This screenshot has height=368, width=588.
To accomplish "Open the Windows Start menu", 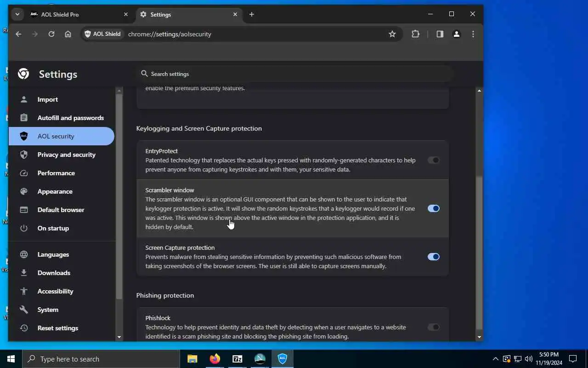I will [11, 359].
